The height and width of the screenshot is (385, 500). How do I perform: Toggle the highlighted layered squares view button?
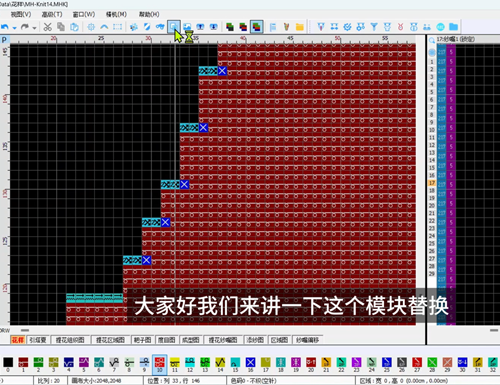(256, 27)
